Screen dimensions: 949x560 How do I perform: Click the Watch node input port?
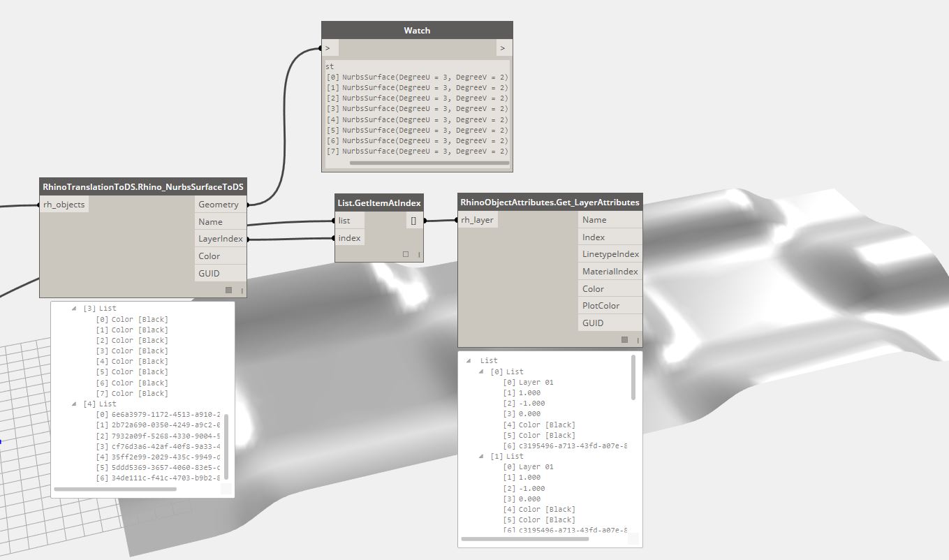coord(330,48)
